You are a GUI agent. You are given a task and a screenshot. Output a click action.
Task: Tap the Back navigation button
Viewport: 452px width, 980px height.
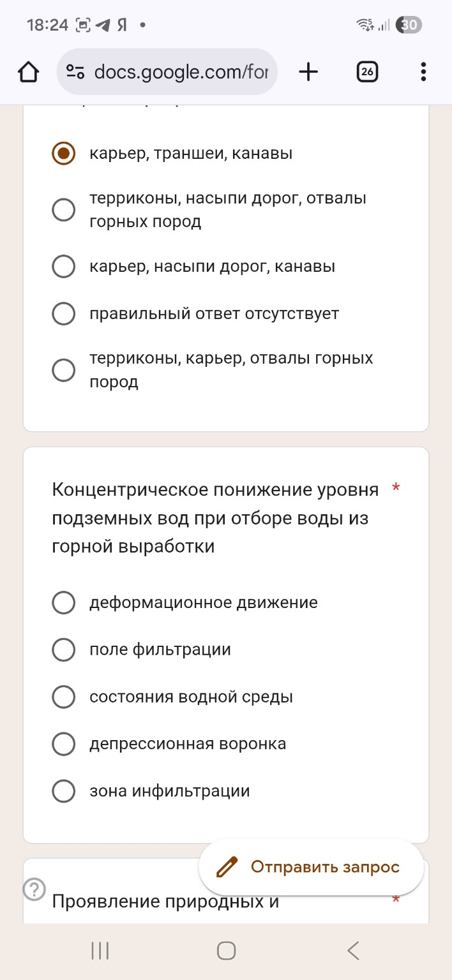click(352, 950)
